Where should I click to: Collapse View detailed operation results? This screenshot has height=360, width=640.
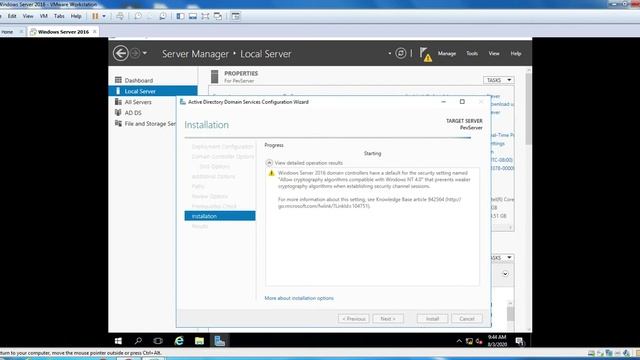(269, 163)
